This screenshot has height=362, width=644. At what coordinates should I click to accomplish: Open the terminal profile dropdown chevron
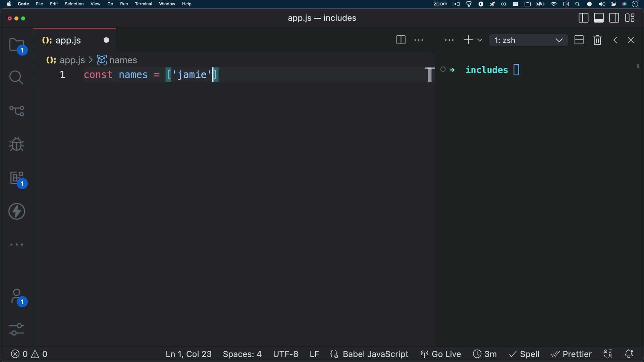pos(480,40)
